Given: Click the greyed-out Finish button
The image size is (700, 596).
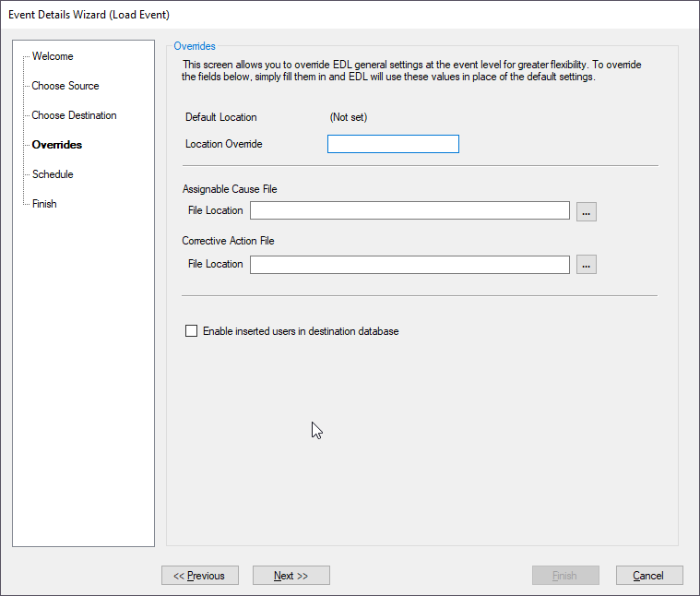Looking at the screenshot, I should [x=565, y=576].
